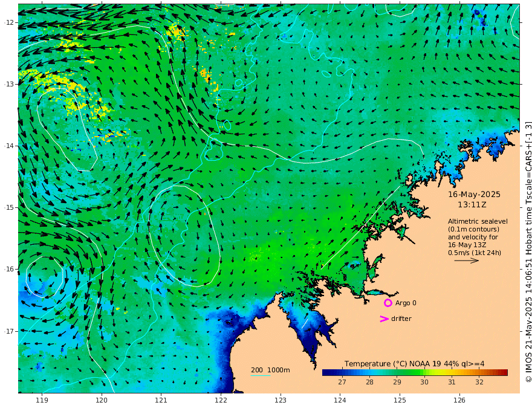Viewport: 532px width, 411px height.
Task: Click longitude axis label 120
Action: (x=102, y=401)
